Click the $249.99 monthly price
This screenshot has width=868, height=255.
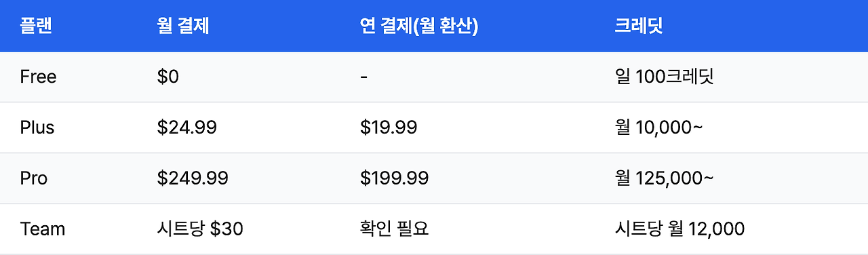point(193,178)
